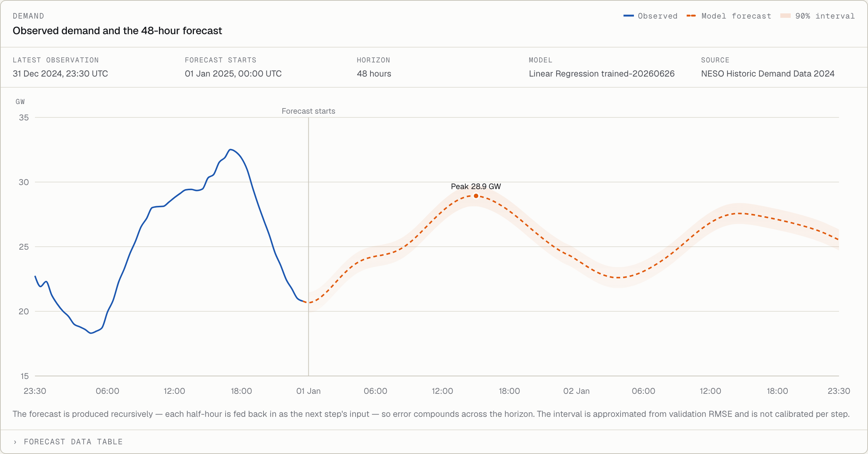Click the value '31 Dec 2024, 23:30 UTC'

[x=60, y=74]
